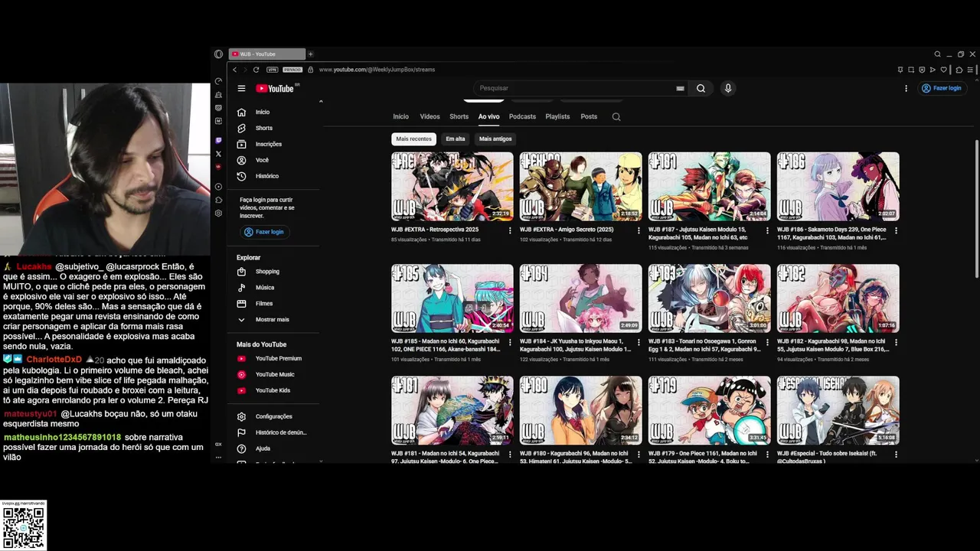980x551 pixels.
Task: Open Twitch in Opera sidebar
Action: coord(218,141)
